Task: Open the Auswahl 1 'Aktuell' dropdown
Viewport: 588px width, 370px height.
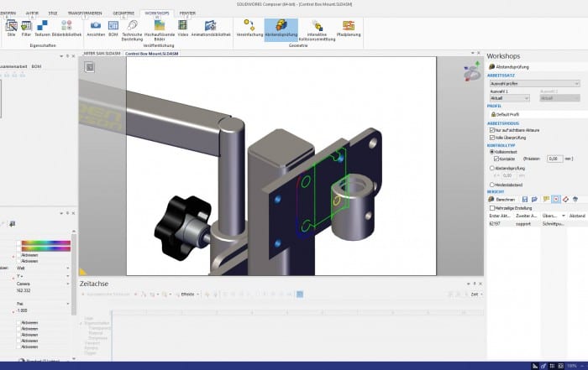Action: 510,98
